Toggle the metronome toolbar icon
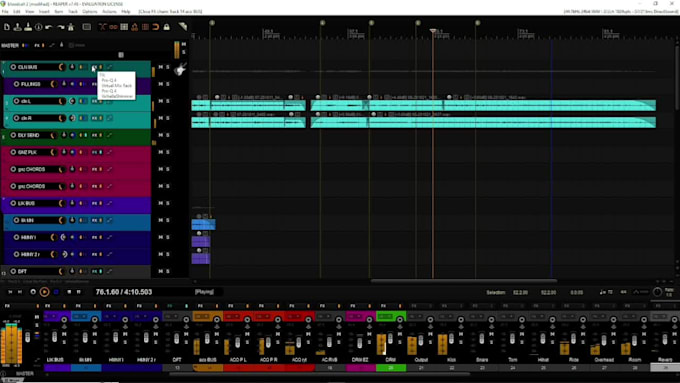Viewport: 680px width, 383px height. click(x=71, y=27)
